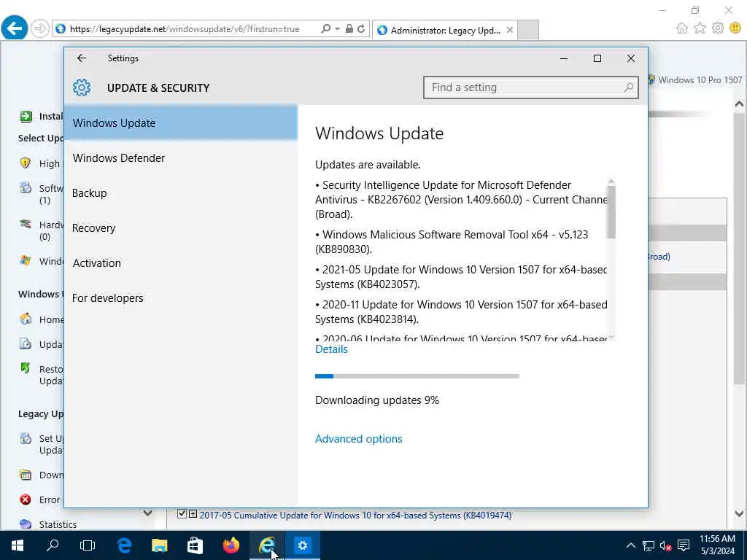Open the address bar search dropdown arrow
Screen dimensions: 747x560
pyautogui.click(x=337, y=28)
